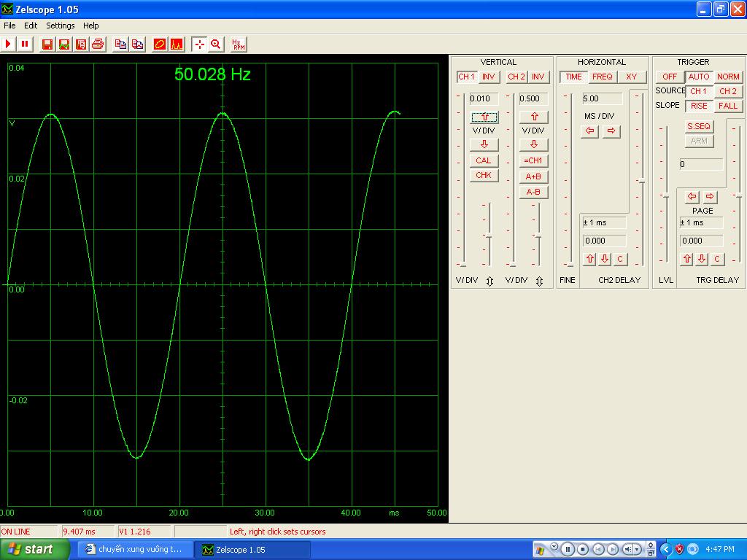
Task: Click the red Run play icon
Action: pos(9,44)
